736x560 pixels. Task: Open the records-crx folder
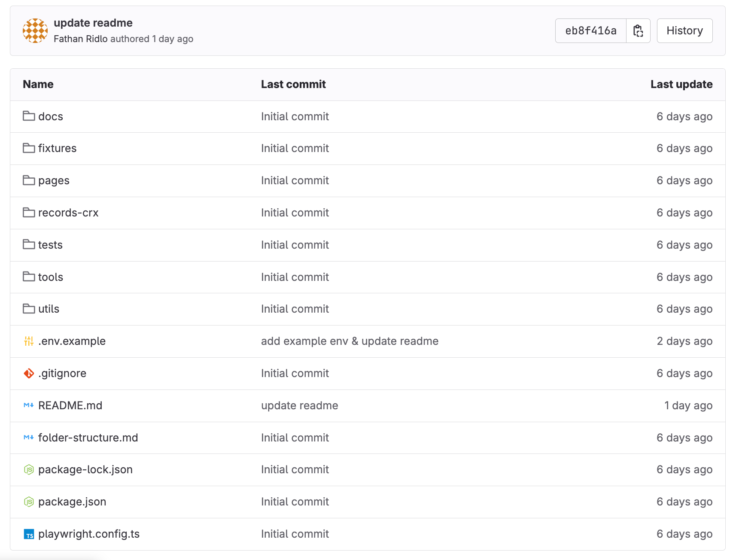[x=68, y=213]
